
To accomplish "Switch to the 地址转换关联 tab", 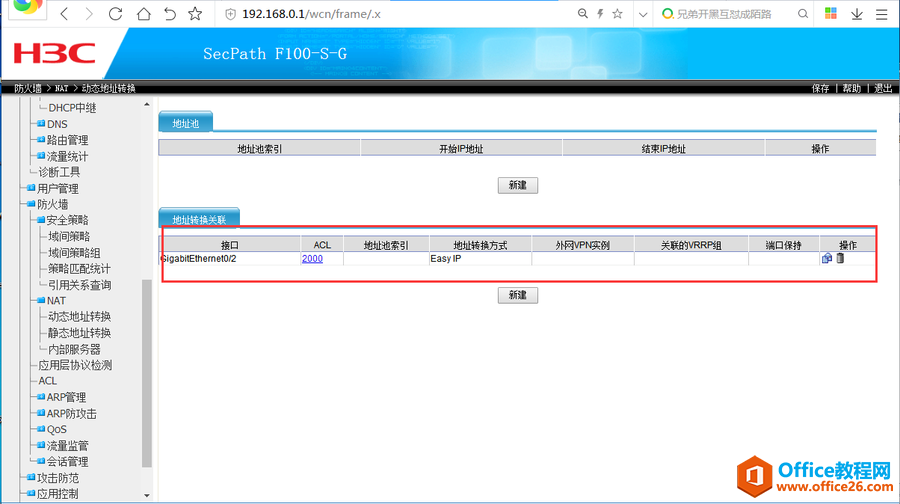I will point(199,219).
